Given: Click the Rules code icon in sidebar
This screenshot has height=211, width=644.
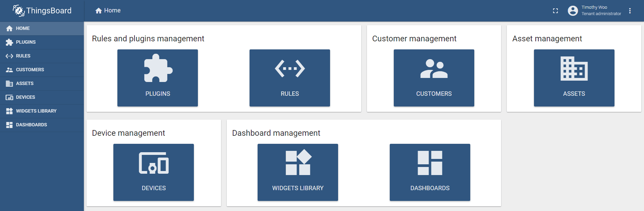Looking at the screenshot, I should pyautogui.click(x=9, y=56).
